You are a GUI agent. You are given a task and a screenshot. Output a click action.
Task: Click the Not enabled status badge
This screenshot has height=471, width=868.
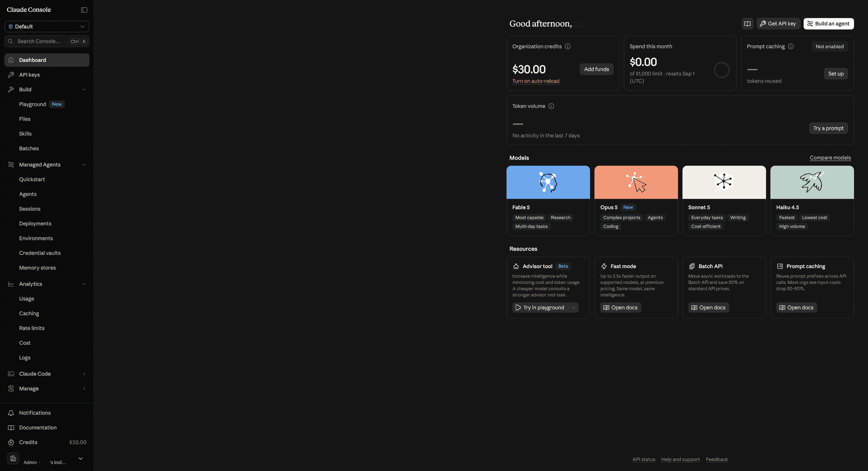829,46
